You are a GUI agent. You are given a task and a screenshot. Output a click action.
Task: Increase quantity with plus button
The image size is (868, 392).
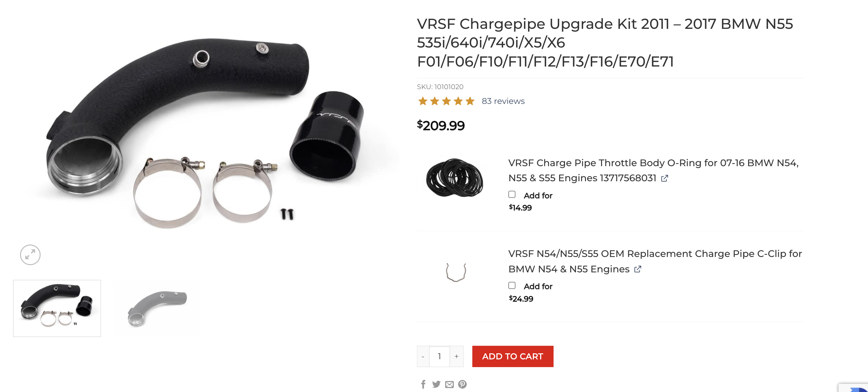pyautogui.click(x=457, y=356)
